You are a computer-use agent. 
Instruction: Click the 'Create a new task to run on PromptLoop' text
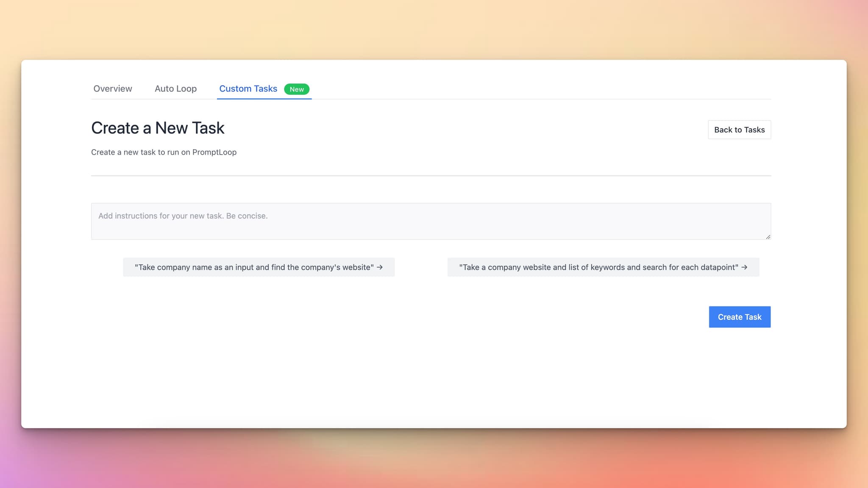pyautogui.click(x=164, y=152)
